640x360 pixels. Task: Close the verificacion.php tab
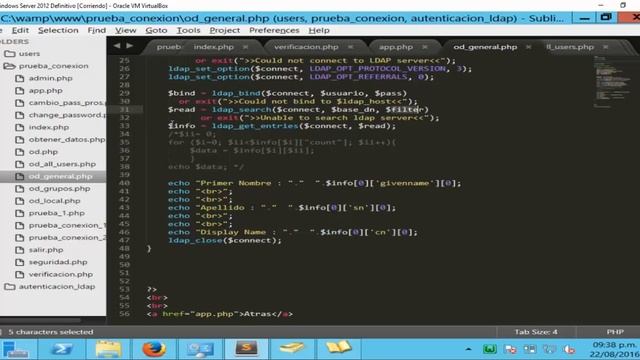tap(350, 47)
